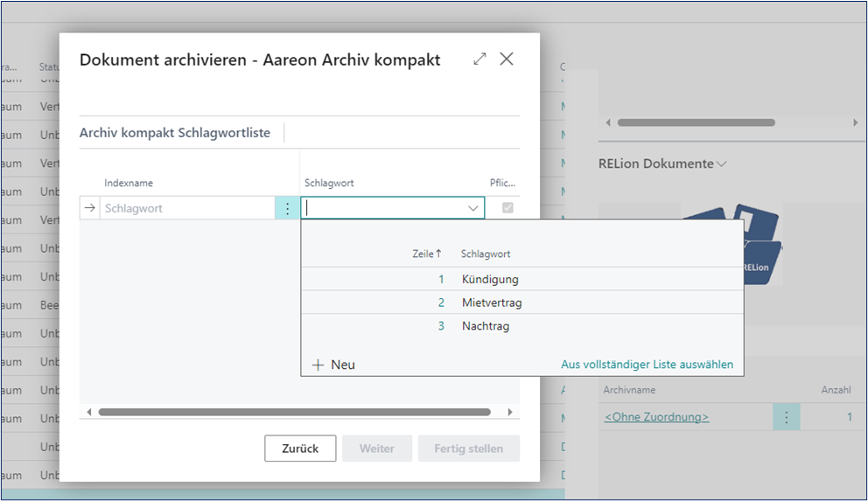This screenshot has height=501, width=868.
Task: Click inside the Schlagwort input field
Action: pos(383,208)
